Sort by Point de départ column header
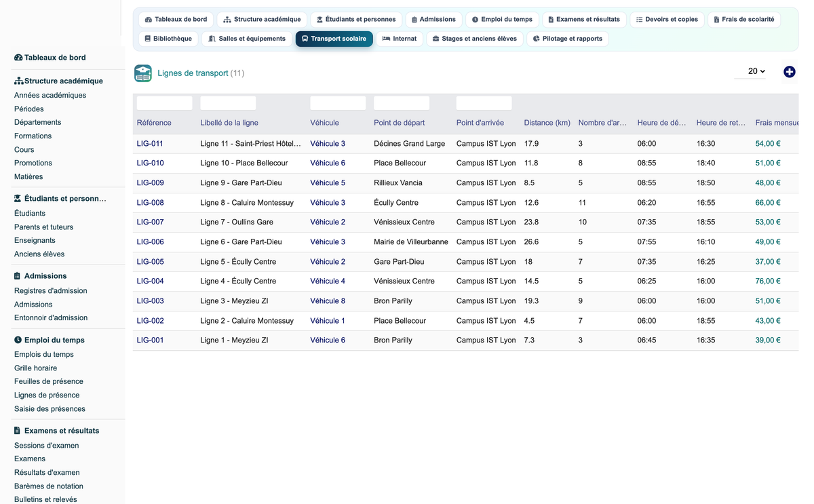Viewport: 814px width, 504px height. coord(399,123)
